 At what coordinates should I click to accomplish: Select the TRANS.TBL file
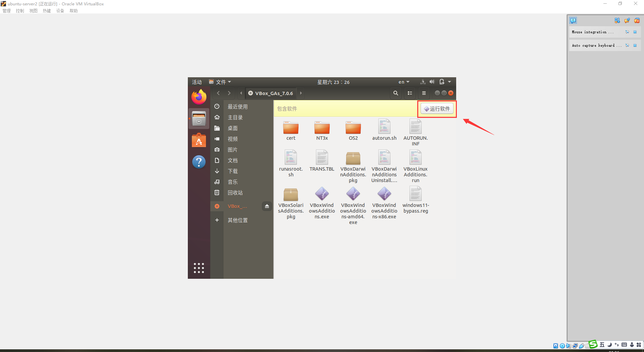tap(322, 161)
